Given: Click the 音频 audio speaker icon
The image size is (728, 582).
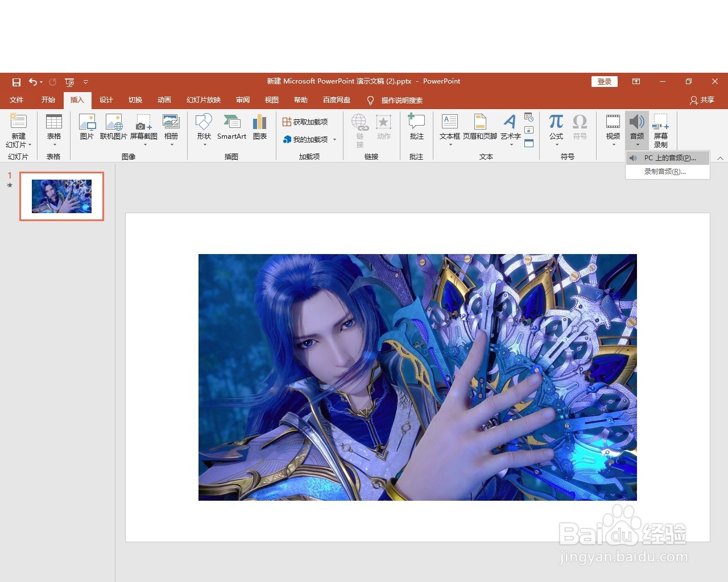Looking at the screenshot, I should tap(637, 122).
